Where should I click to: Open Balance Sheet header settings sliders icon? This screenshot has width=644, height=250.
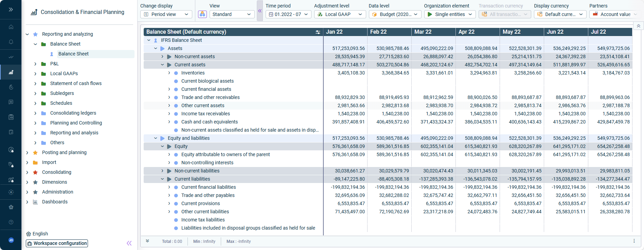[x=318, y=32]
